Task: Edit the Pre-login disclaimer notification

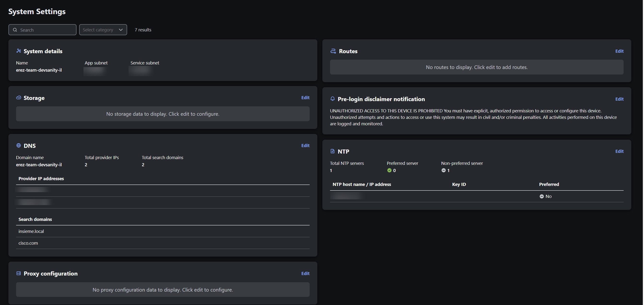Action: pos(619,99)
